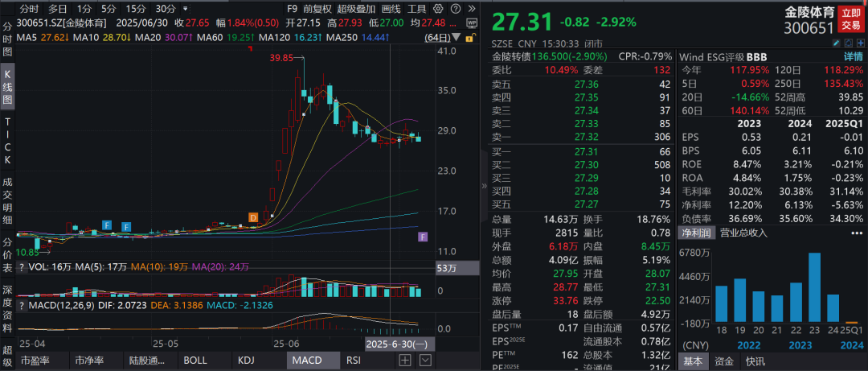Select the 1分 period
The height and width of the screenshot is (371, 868).
click(x=84, y=9)
